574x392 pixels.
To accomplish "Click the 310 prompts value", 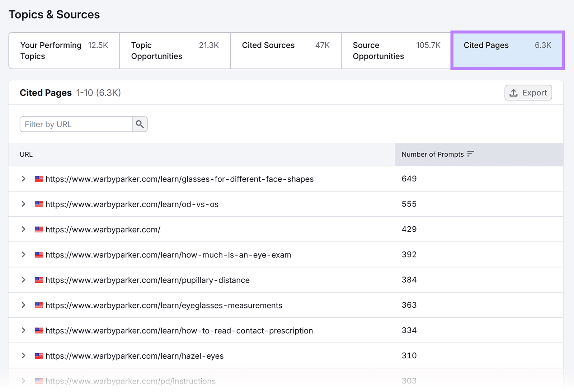I will pos(409,356).
